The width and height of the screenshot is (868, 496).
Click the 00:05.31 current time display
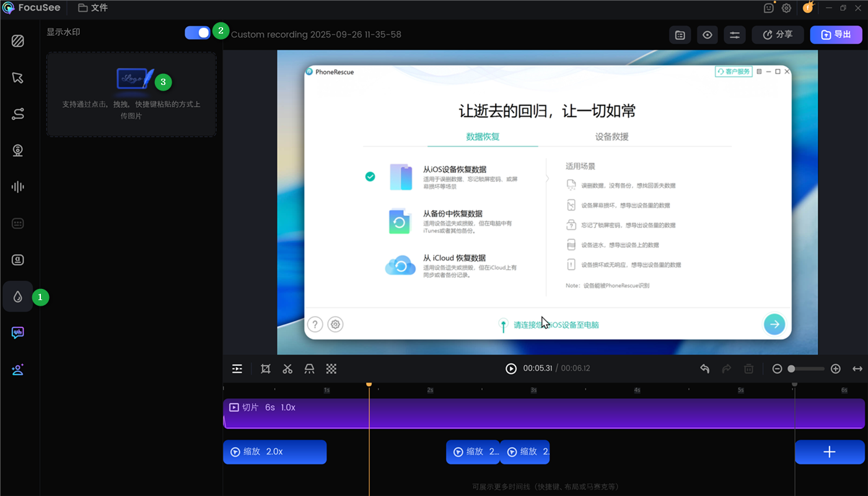click(x=538, y=368)
